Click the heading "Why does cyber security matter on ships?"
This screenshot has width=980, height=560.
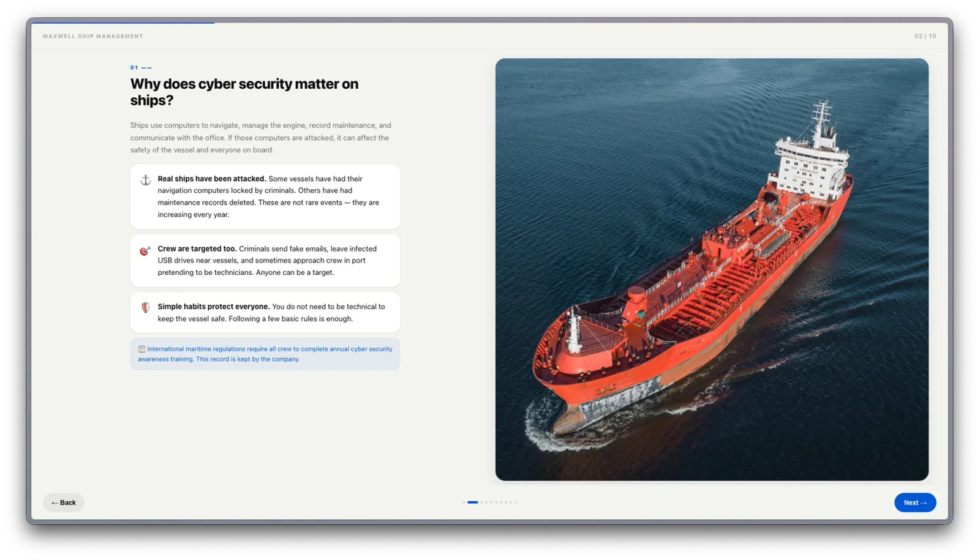(244, 92)
